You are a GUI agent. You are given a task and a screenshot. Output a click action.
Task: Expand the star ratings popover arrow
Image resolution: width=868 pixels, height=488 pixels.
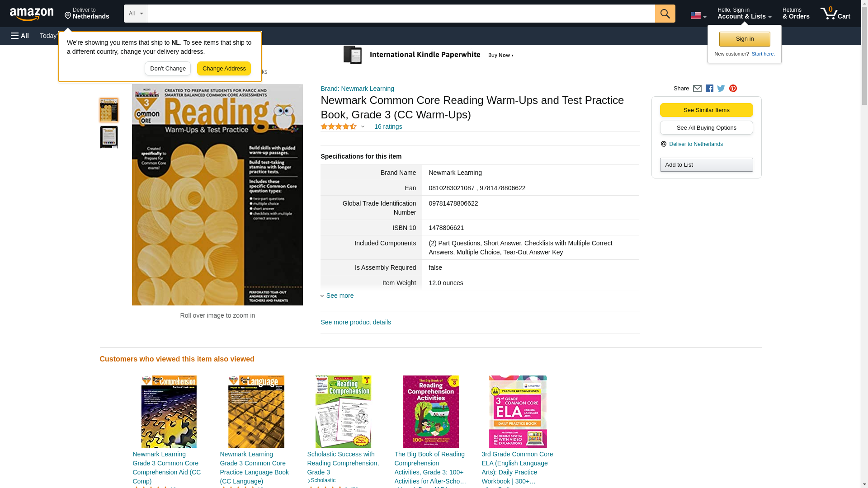(363, 127)
